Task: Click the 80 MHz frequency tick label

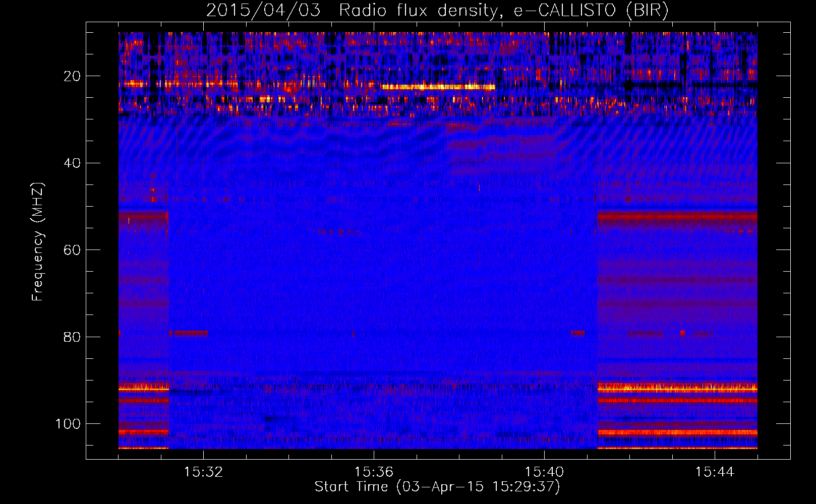Action: click(x=72, y=337)
